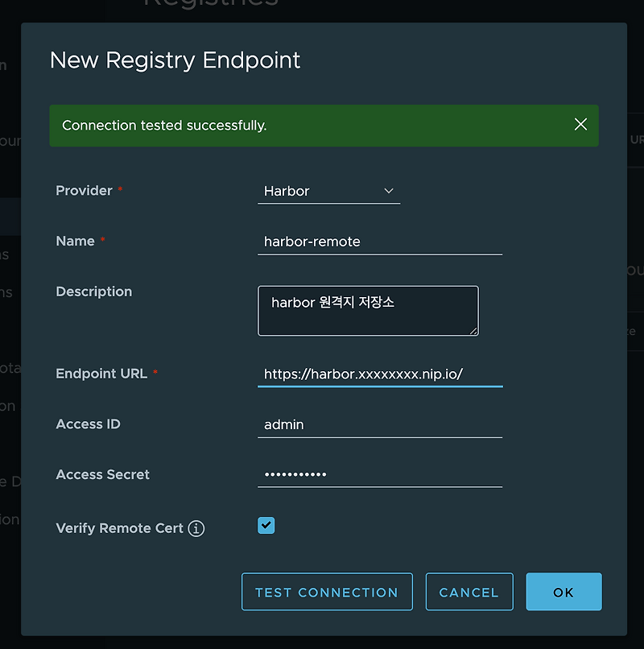Click the Verify Remote Cert info icon
The height and width of the screenshot is (649, 644).
click(196, 529)
